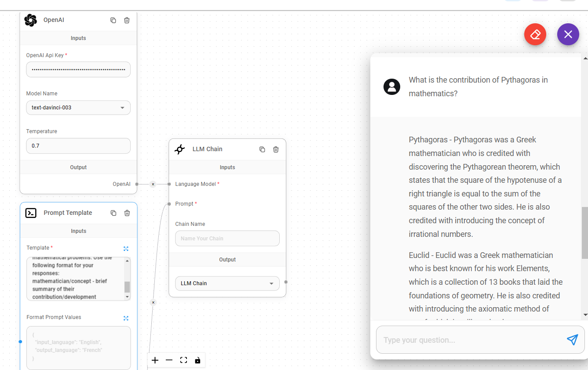Viewport: 588px width, 370px height.
Task: Click the Chain Name input field
Action: pyautogui.click(x=227, y=238)
